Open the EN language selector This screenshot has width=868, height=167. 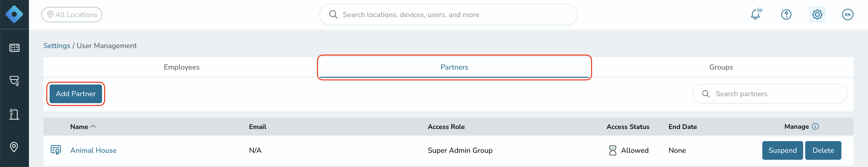point(848,14)
